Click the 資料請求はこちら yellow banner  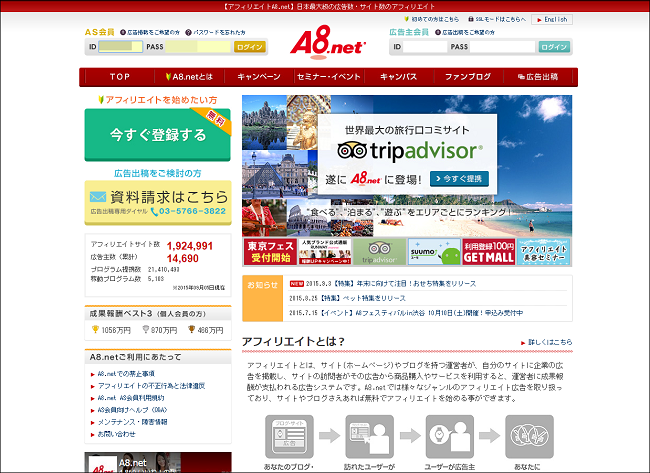click(x=158, y=202)
